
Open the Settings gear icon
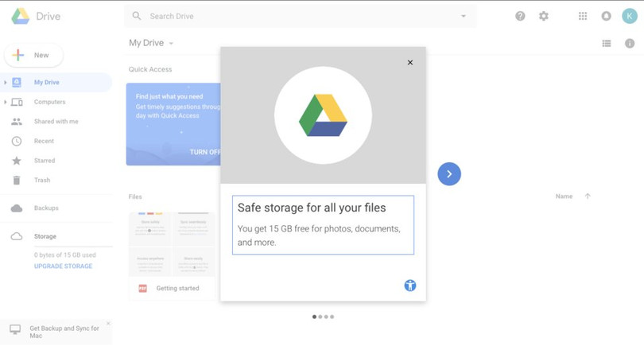point(544,16)
